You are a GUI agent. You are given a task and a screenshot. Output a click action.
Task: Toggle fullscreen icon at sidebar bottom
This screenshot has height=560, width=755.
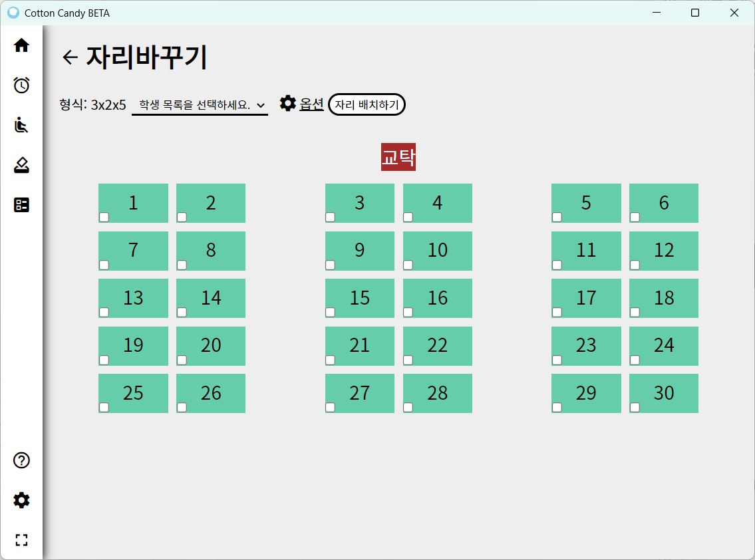click(x=21, y=540)
